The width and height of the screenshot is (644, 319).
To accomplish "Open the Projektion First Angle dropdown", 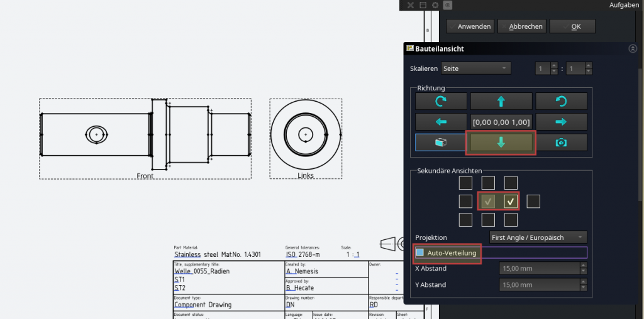I will [538, 237].
